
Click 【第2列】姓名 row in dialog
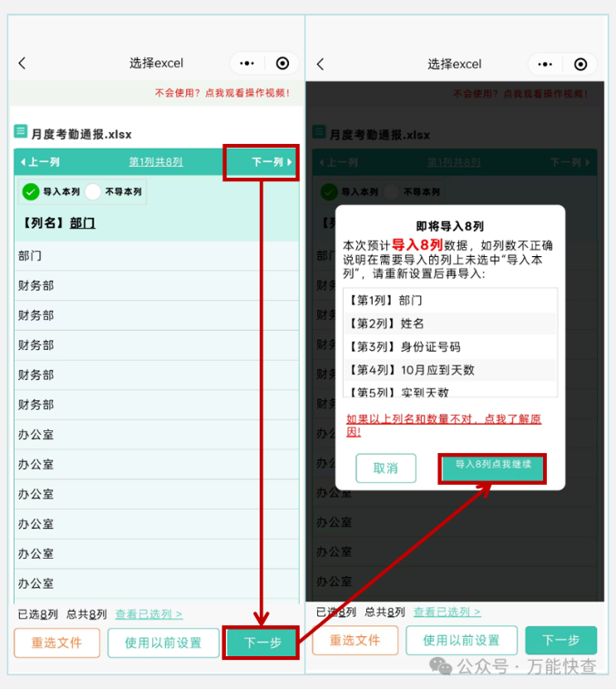pyautogui.click(x=450, y=324)
